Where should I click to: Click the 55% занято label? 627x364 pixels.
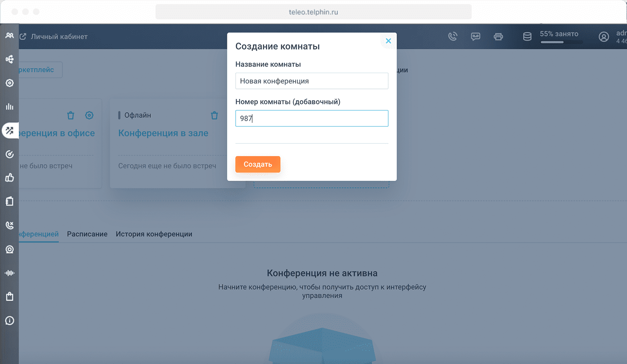pyautogui.click(x=559, y=34)
